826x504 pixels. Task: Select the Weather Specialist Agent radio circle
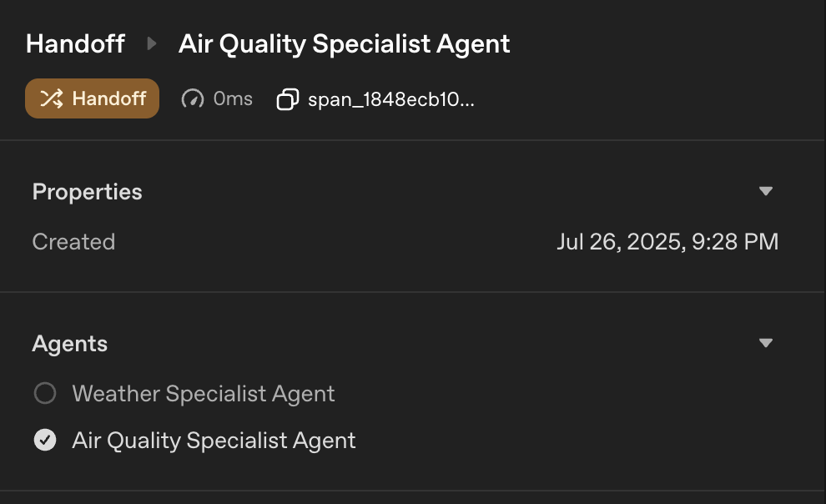[x=45, y=393]
